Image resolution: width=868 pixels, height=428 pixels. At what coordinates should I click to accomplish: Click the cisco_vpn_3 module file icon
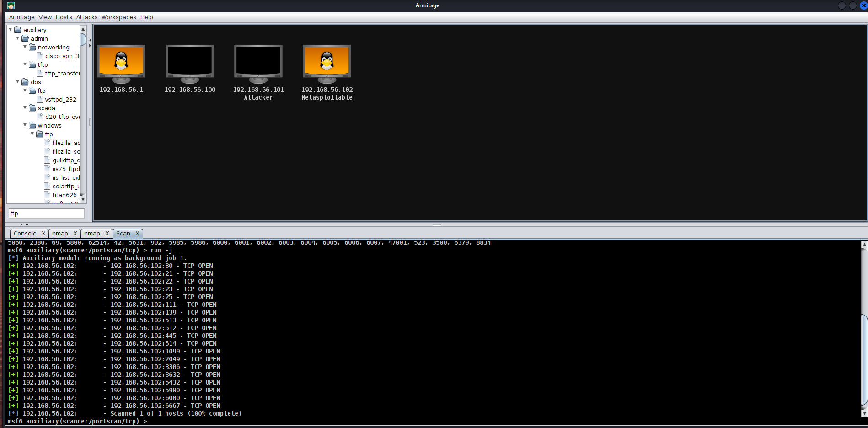click(40, 56)
